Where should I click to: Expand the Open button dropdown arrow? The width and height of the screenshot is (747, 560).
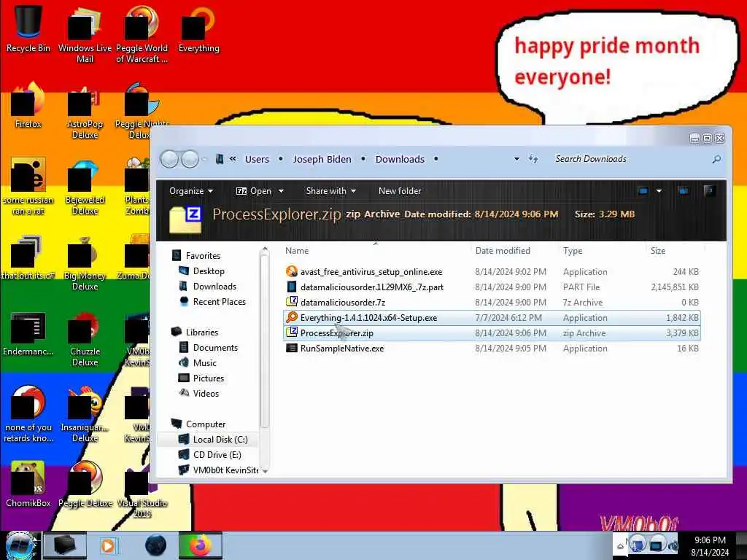[281, 191]
